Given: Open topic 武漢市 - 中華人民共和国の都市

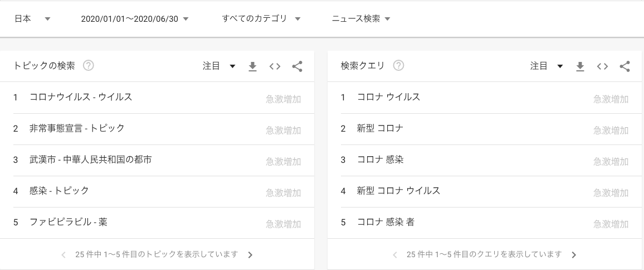Looking at the screenshot, I should pos(157,160).
